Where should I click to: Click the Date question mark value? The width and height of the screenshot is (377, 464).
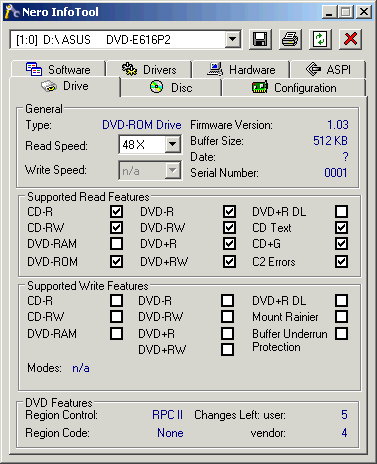click(345, 157)
